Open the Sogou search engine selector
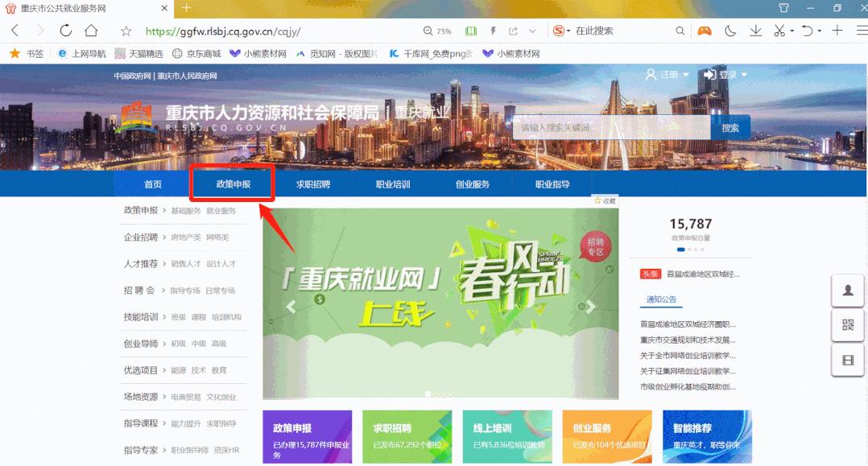 point(561,31)
